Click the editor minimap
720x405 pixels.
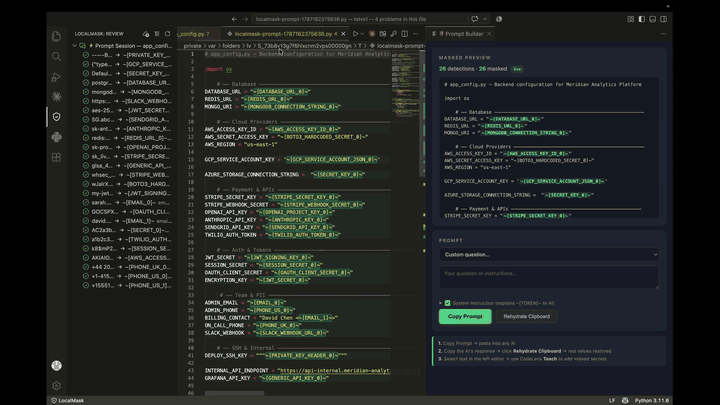tap(405, 86)
